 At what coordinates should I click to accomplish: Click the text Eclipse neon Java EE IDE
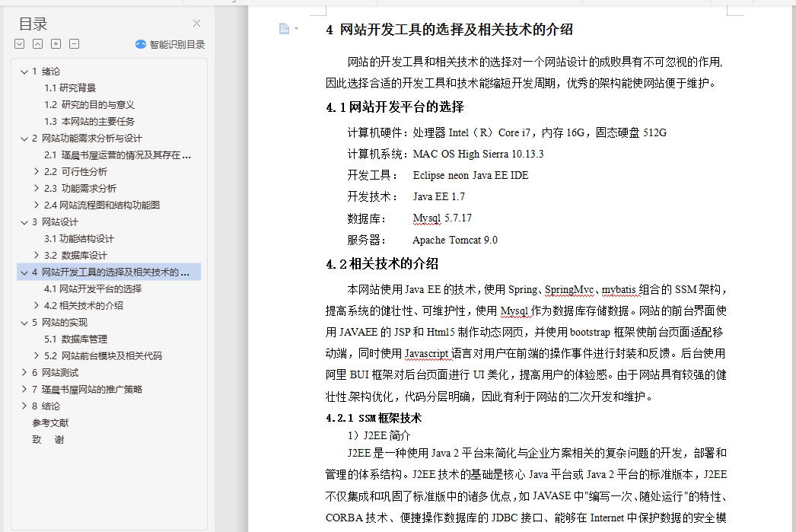470,176
